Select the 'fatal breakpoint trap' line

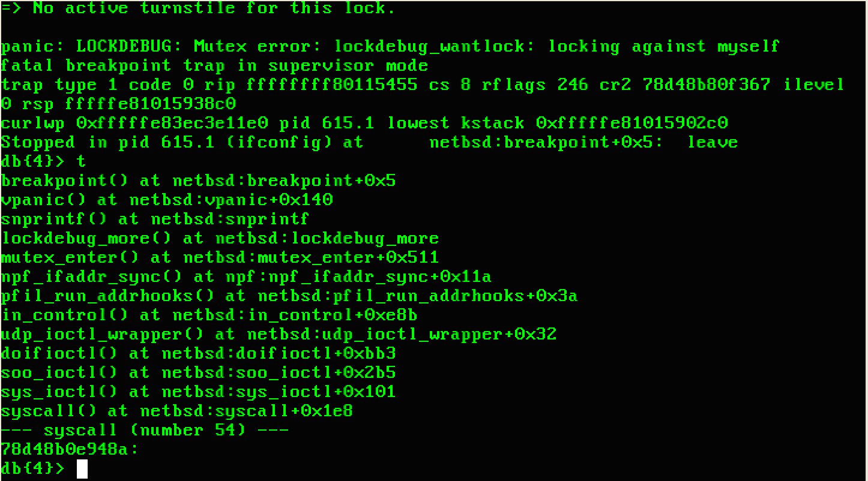(214, 65)
